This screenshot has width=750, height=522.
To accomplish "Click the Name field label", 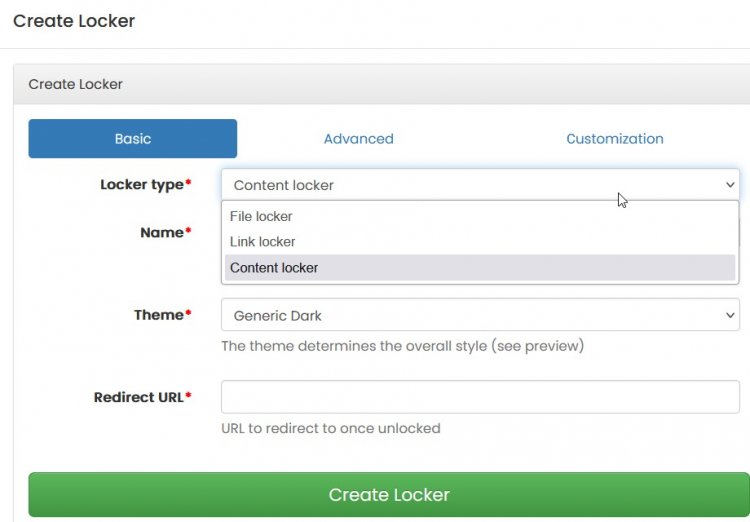I will click(x=165, y=233).
